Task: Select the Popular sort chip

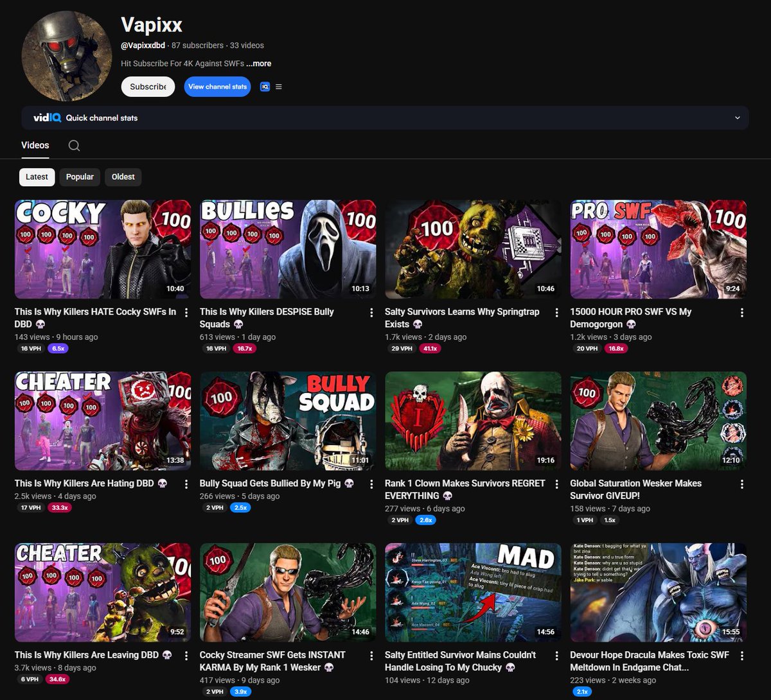Action: pos(80,177)
